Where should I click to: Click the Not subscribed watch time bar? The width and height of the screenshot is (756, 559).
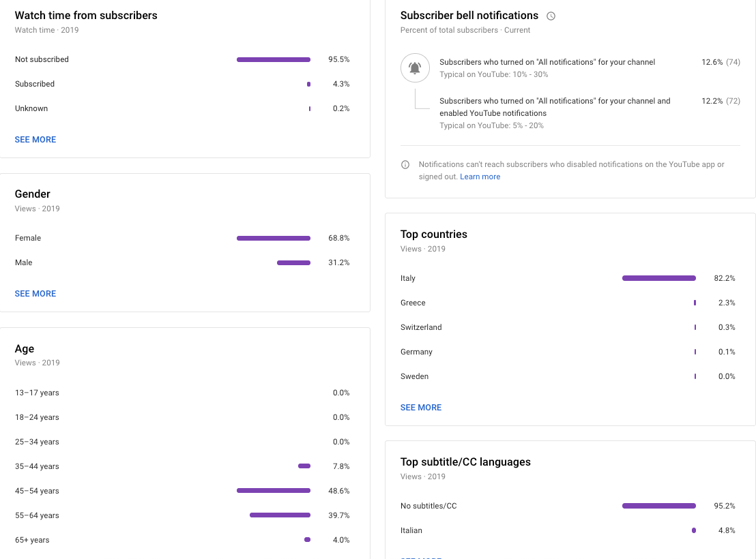273,60
